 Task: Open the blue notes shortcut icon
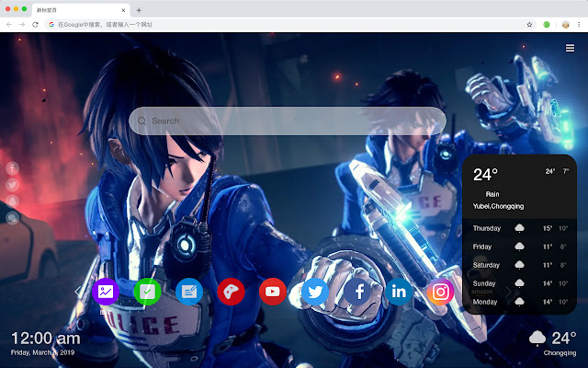pyautogui.click(x=189, y=292)
